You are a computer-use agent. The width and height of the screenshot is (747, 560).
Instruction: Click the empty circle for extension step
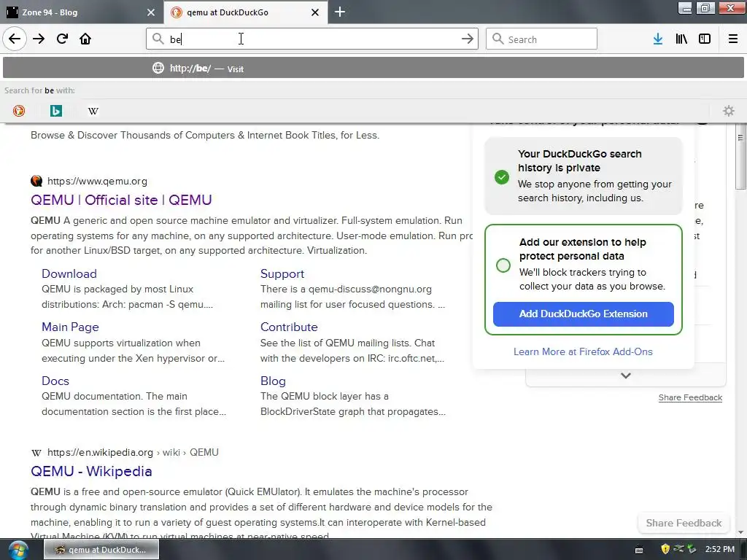503,265
